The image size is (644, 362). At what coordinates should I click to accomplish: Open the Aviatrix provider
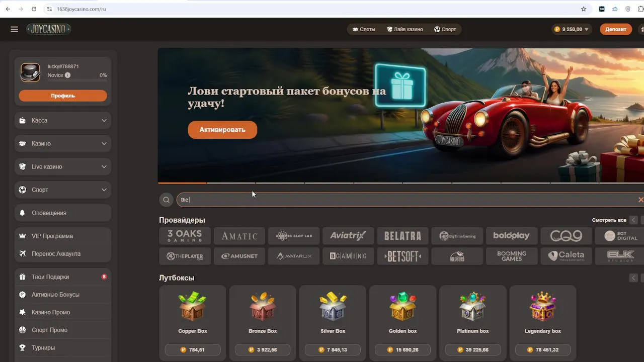point(348,236)
